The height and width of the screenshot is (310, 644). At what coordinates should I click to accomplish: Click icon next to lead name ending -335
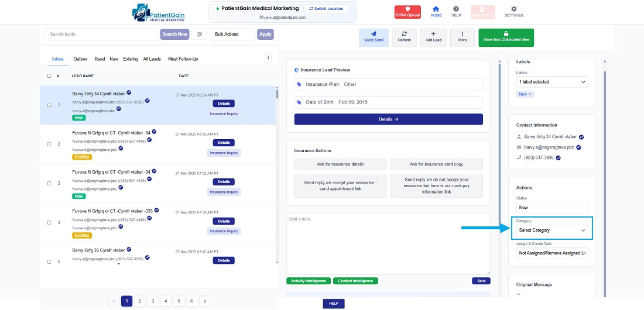point(156,210)
